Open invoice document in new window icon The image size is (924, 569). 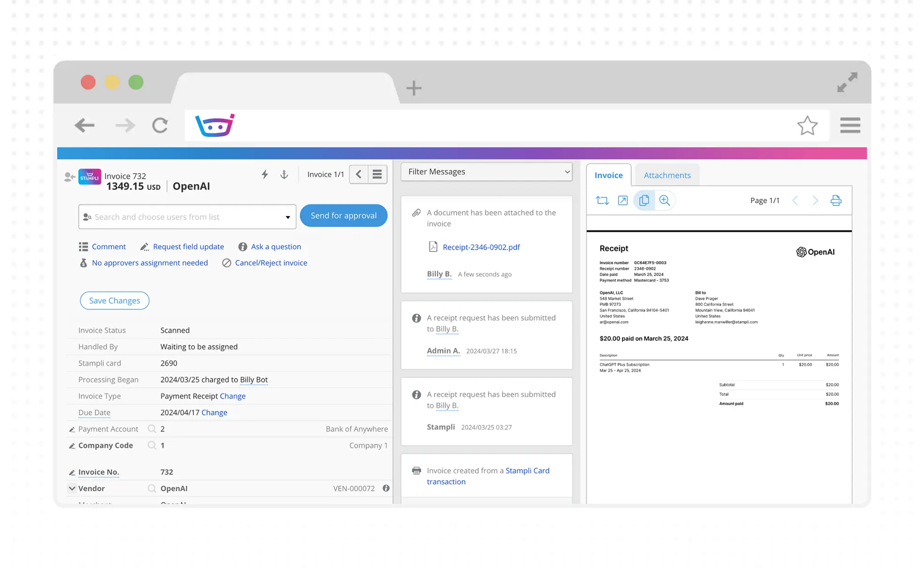[x=623, y=200]
